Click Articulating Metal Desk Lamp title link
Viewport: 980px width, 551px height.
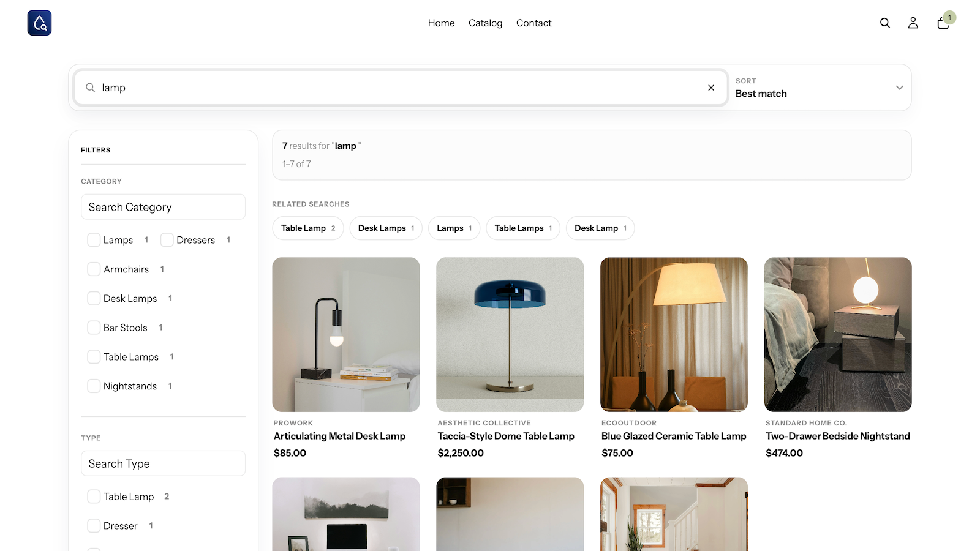coord(339,436)
